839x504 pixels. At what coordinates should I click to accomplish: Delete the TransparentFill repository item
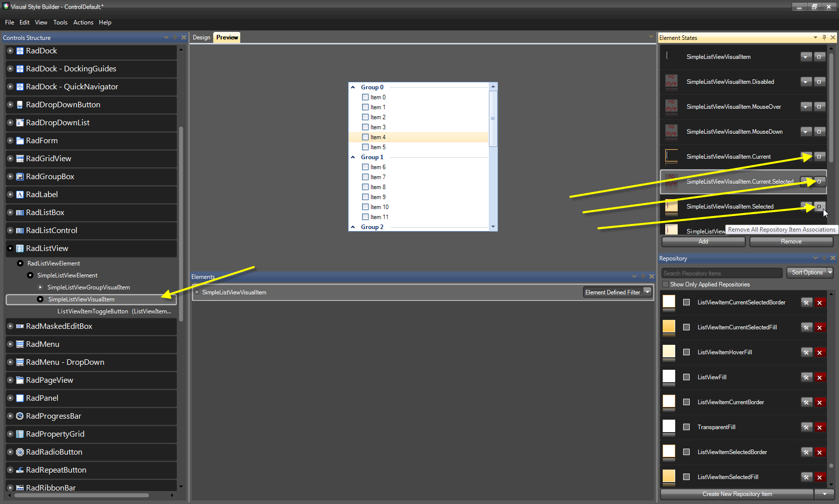[x=820, y=427]
